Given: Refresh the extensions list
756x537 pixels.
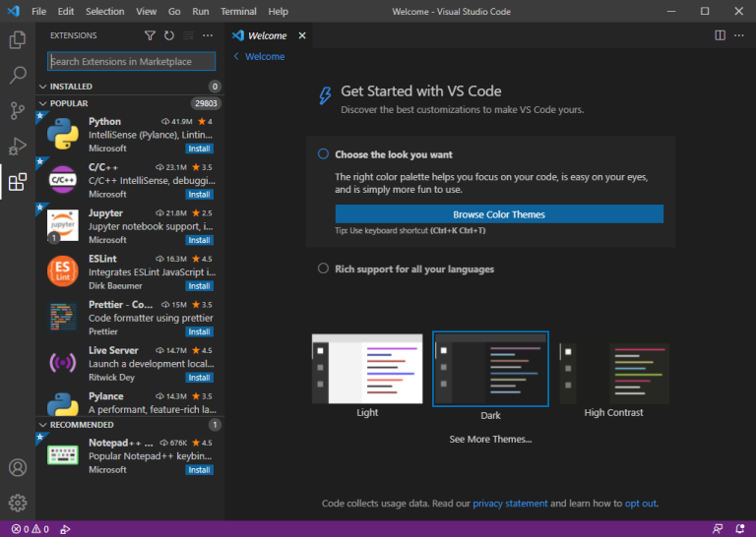Looking at the screenshot, I should click(x=169, y=35).
